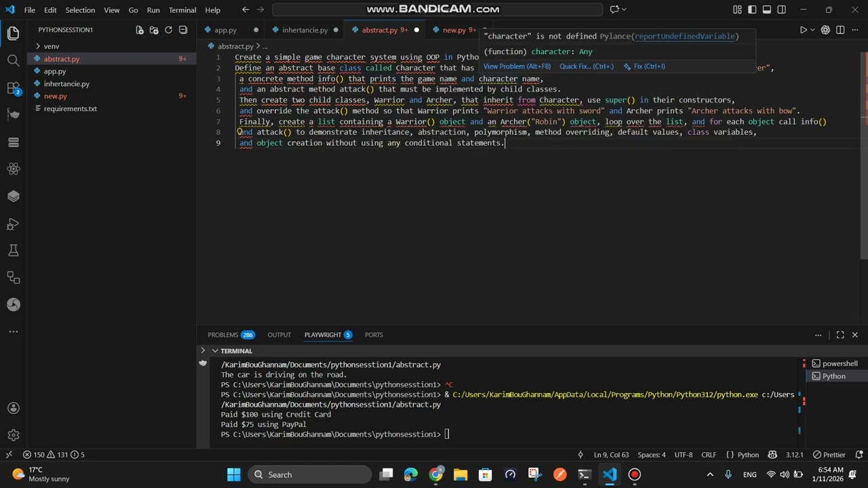Refresh the explorer file tree

tap(168, 30)
